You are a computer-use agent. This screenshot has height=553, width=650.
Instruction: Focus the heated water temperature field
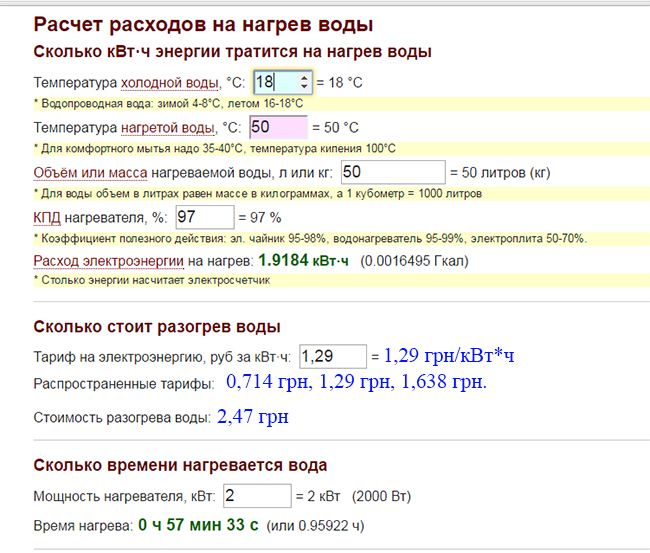(x=278, y=127)
